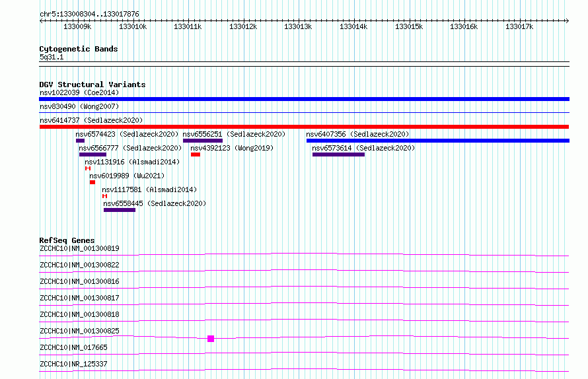The width and height of the screenshot is (588, 379).
Task: Click the 133010k ruler label
Action: pos(133,26)
